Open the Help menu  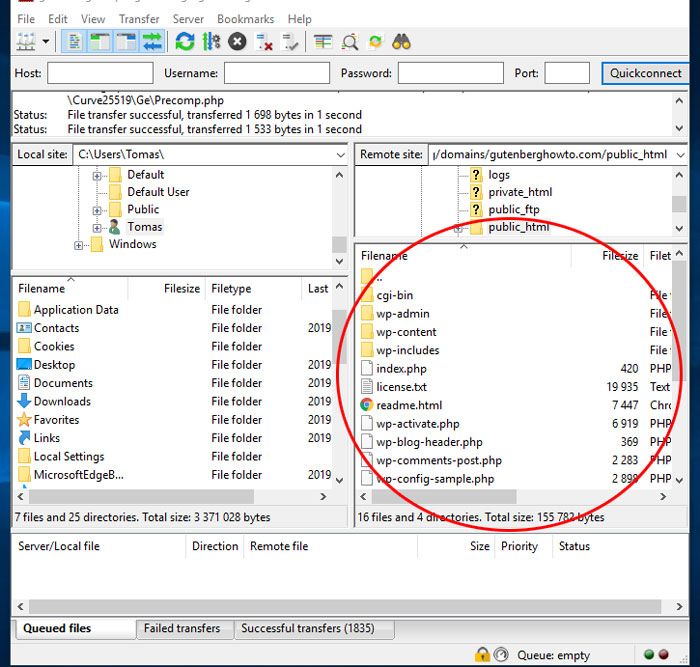pos(300,19)
